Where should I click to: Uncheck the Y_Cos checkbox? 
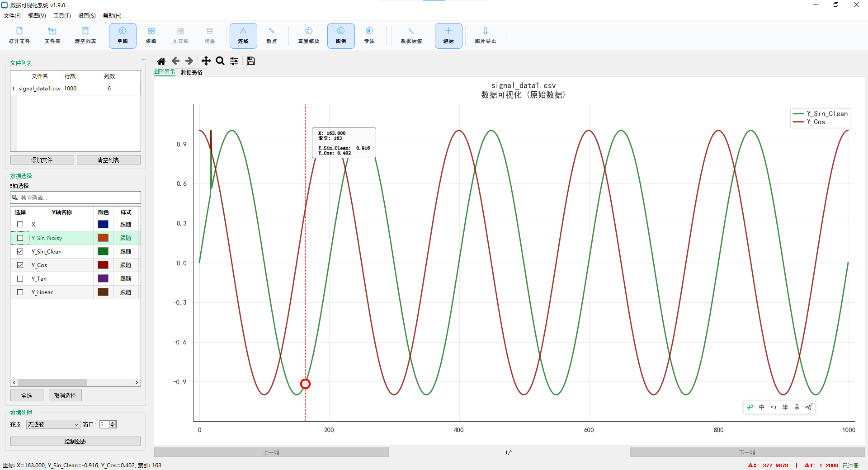20,265
